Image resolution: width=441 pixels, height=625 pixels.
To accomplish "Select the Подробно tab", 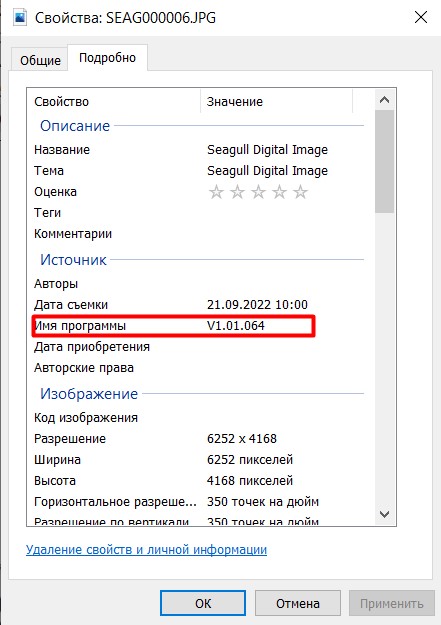I will point(107,58).
